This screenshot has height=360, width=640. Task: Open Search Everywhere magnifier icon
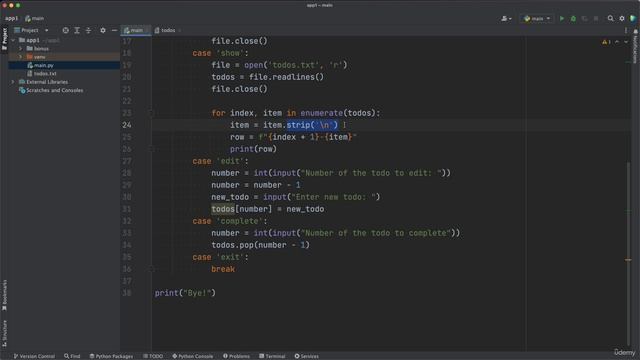[x=611, y=18]
